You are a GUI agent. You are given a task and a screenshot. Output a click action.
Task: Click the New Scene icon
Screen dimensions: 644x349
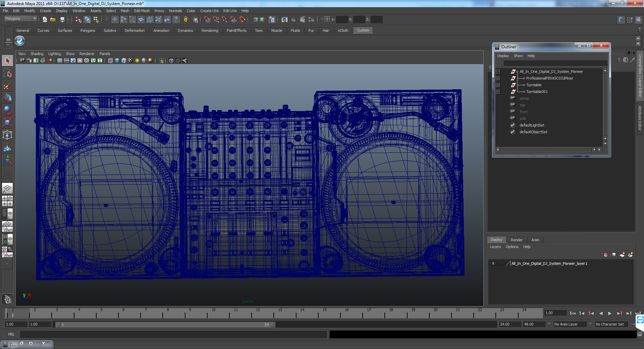pos(45,19)
